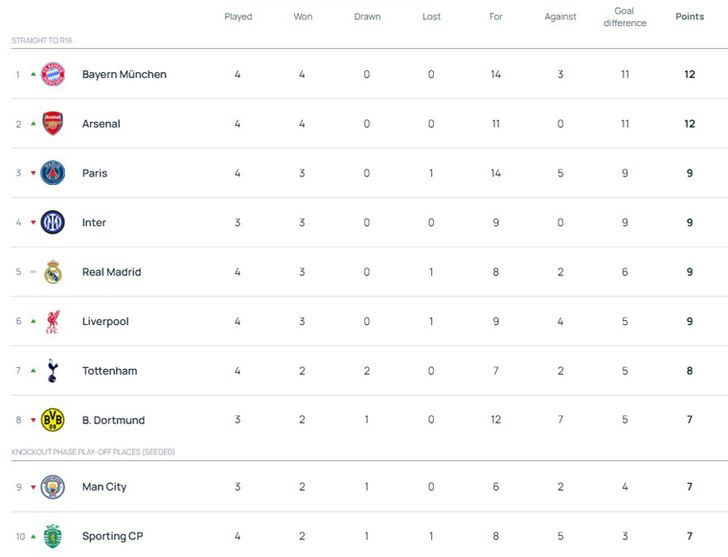Click the Inter club crest
The width and height of the screenshot is (728, 557).
click(53, 223)
